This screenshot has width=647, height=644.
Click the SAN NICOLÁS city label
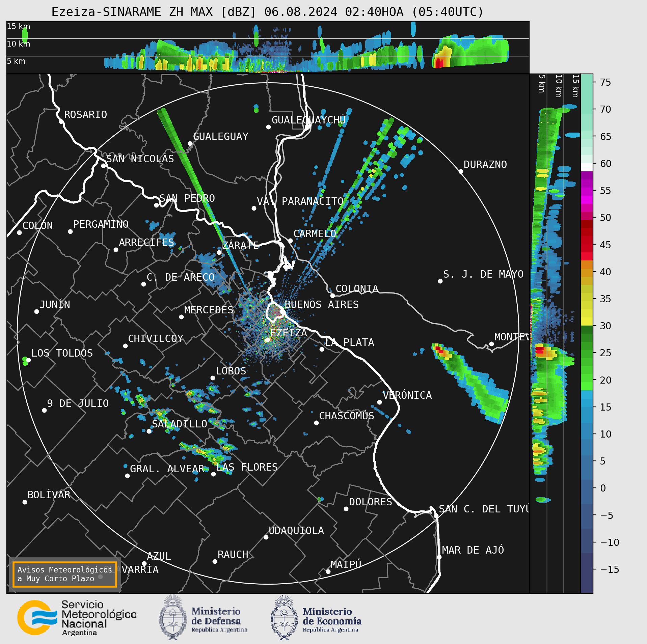(x=140, y=159)
